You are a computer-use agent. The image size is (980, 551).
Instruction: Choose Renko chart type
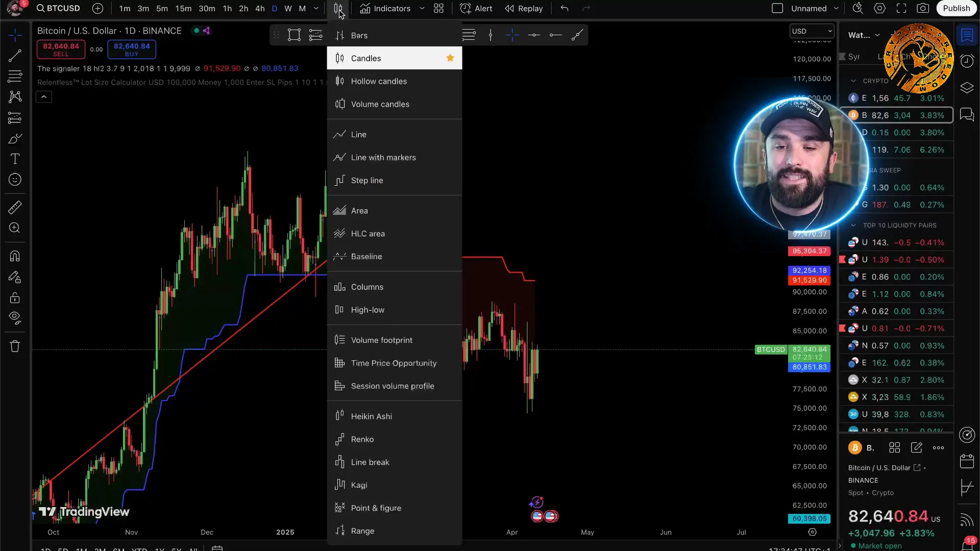tap(394, 439)
